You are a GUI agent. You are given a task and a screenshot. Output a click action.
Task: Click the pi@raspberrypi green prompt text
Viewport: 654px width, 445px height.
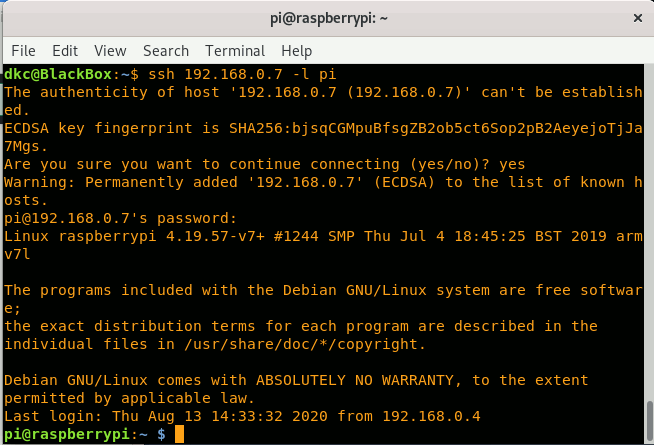point(67,434)
